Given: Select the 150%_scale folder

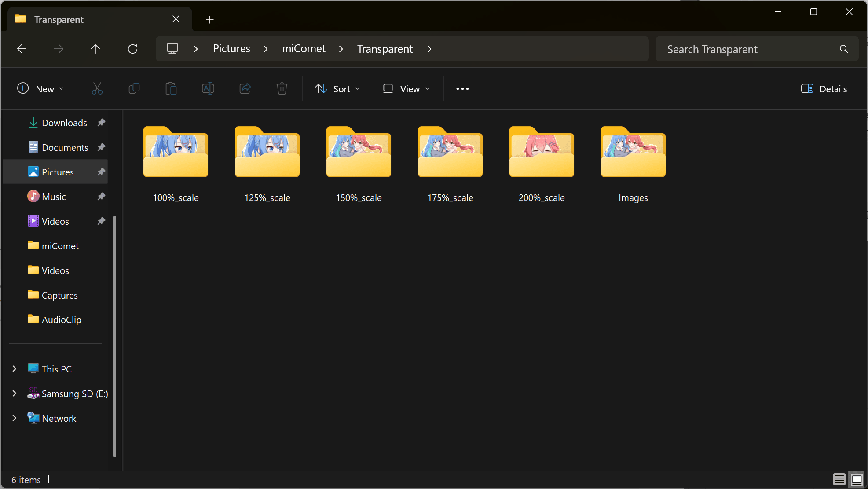Looking at the screenshot, I should coord(359,164).
